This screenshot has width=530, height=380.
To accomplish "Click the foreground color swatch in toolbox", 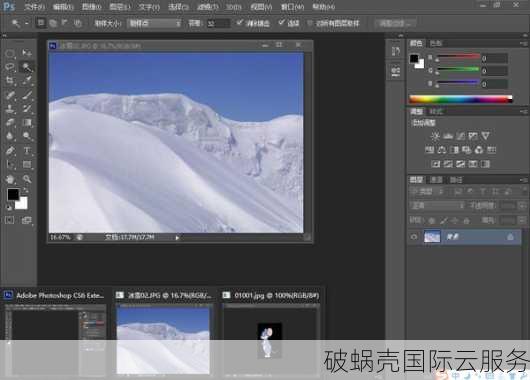I will (x=13, y=194).
